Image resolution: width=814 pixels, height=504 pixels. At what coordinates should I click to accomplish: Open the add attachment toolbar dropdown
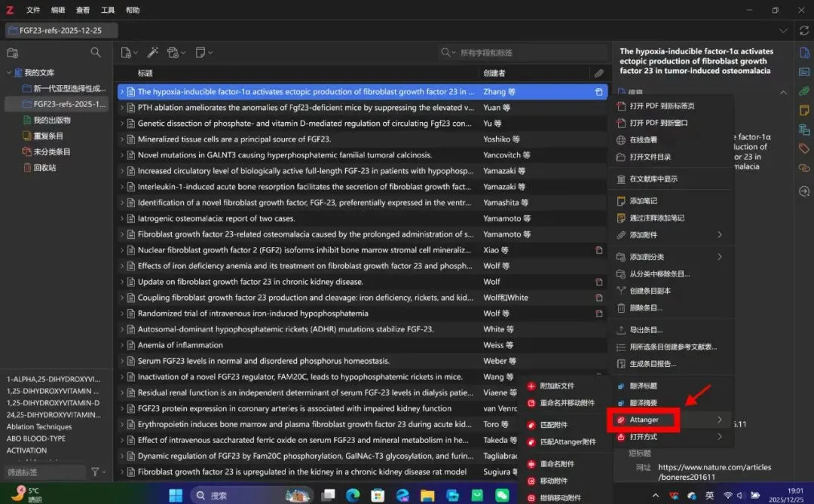pos(176,53)
